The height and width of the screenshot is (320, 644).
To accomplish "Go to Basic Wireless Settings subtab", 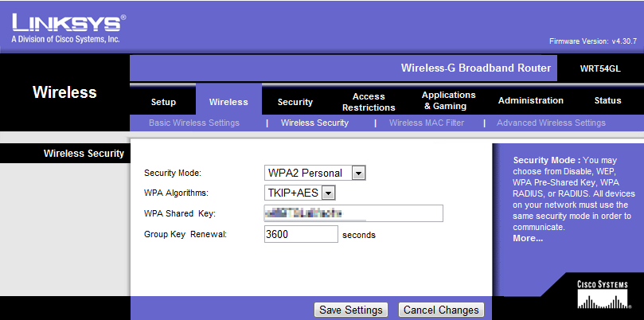I will click(x=194, y=123).
